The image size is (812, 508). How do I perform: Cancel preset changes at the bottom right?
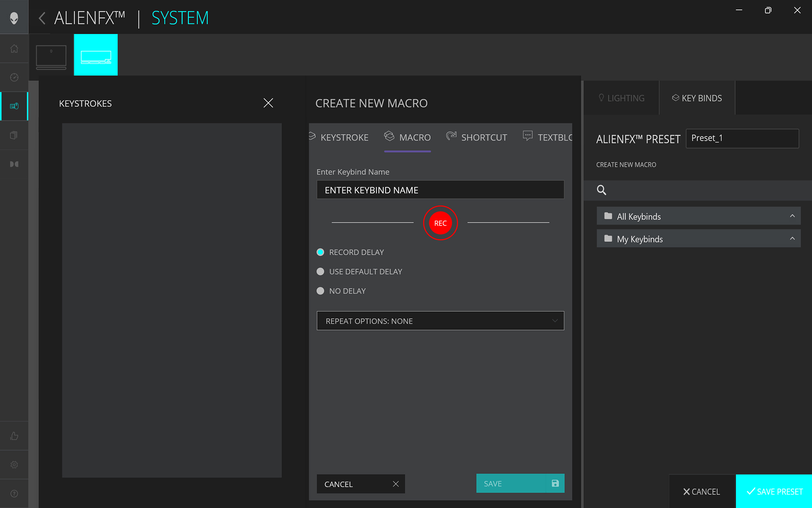[702, 491]
